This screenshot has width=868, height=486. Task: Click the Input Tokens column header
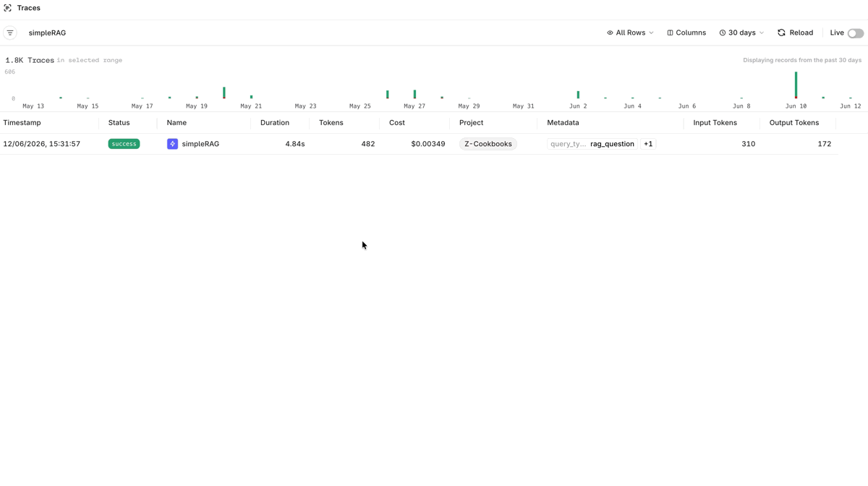[x=715, y=123]
